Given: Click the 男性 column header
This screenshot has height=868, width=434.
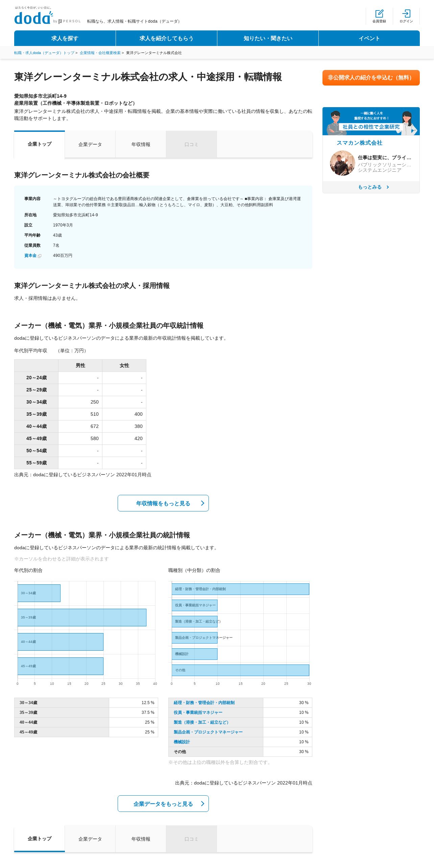Looking at the screenshot, I should [x=80, y=365].
